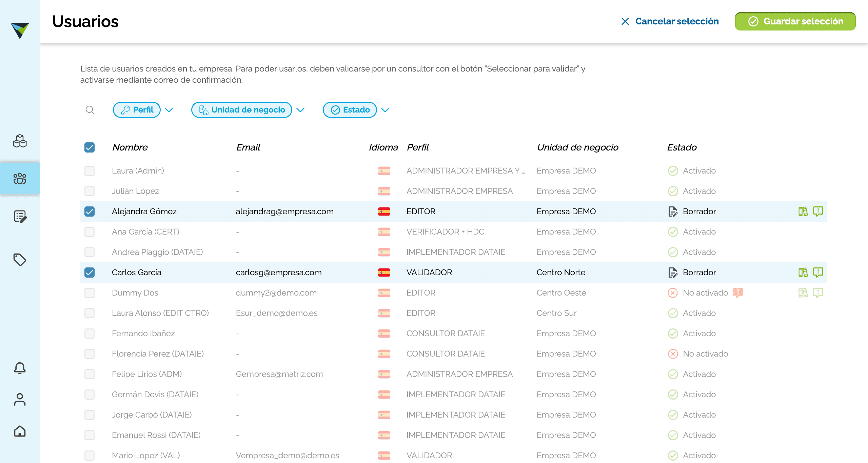Click the app logo in sidebar
The height and width of the screenshot is (463, 868).
tap(20, 31)
